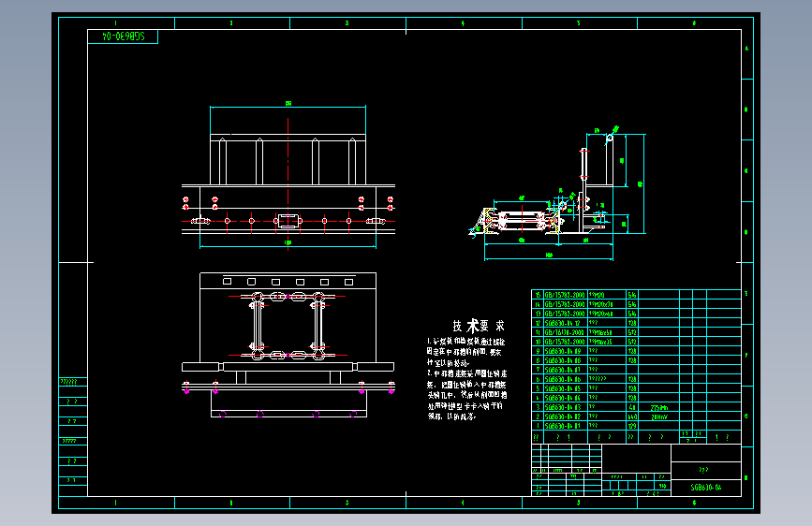Select the SGB630-04 part code in row 8
The width and height of the screenshot is (812, 526).
[563, 359]
